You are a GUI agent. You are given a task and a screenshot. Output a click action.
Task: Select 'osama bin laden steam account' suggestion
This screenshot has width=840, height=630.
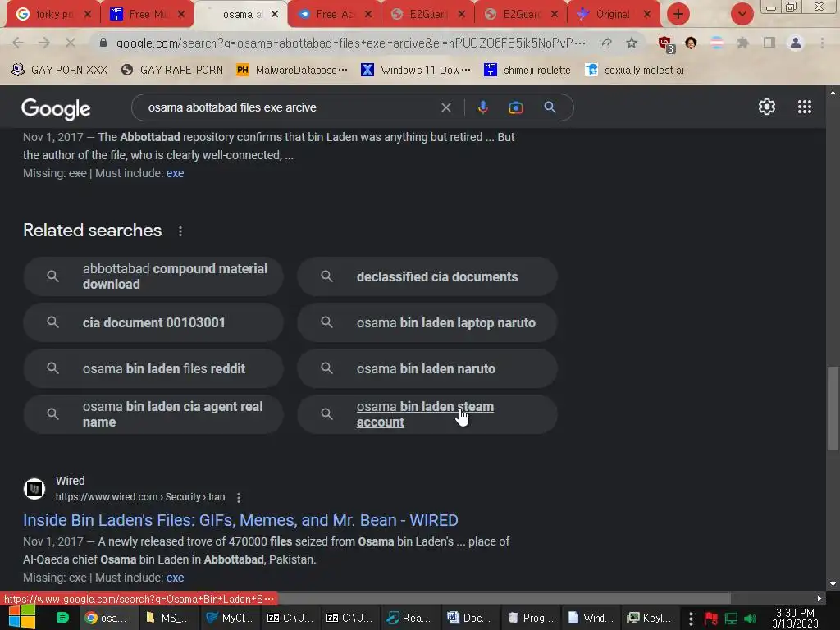click(427, 414)
